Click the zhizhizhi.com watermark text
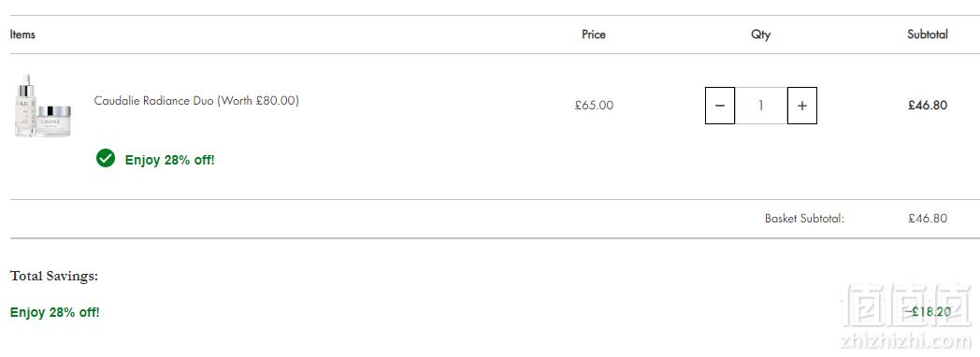980x357 pixels. coord(905,341)
